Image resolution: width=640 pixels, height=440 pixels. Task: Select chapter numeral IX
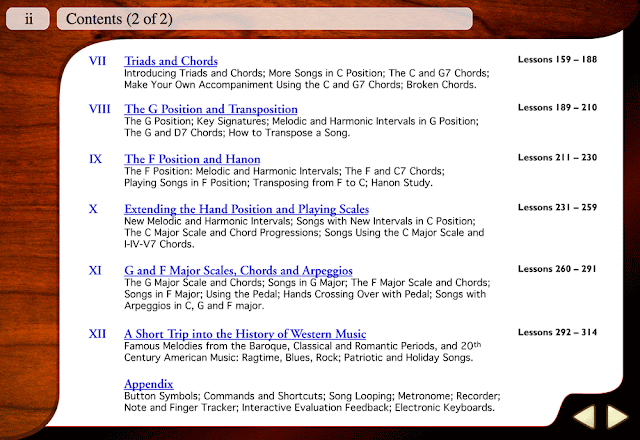[x=96, y=159]
